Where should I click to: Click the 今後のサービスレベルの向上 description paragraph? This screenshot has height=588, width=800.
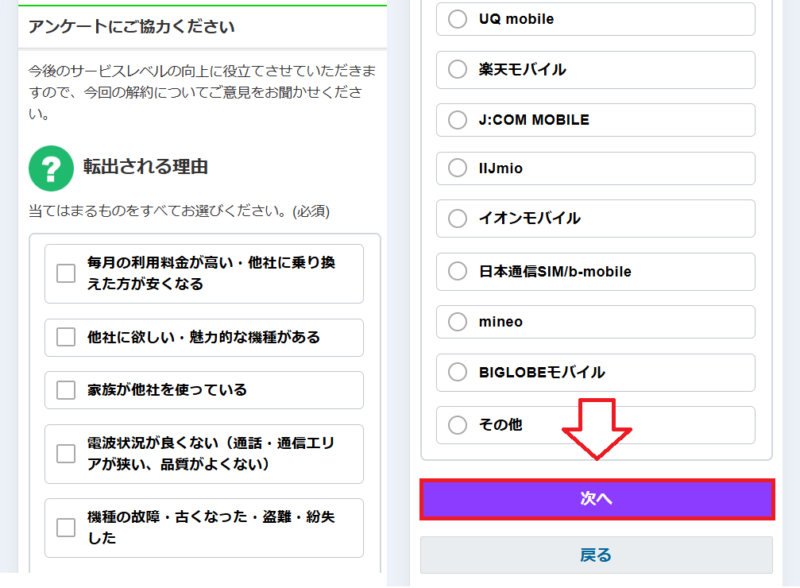(202, 92)
